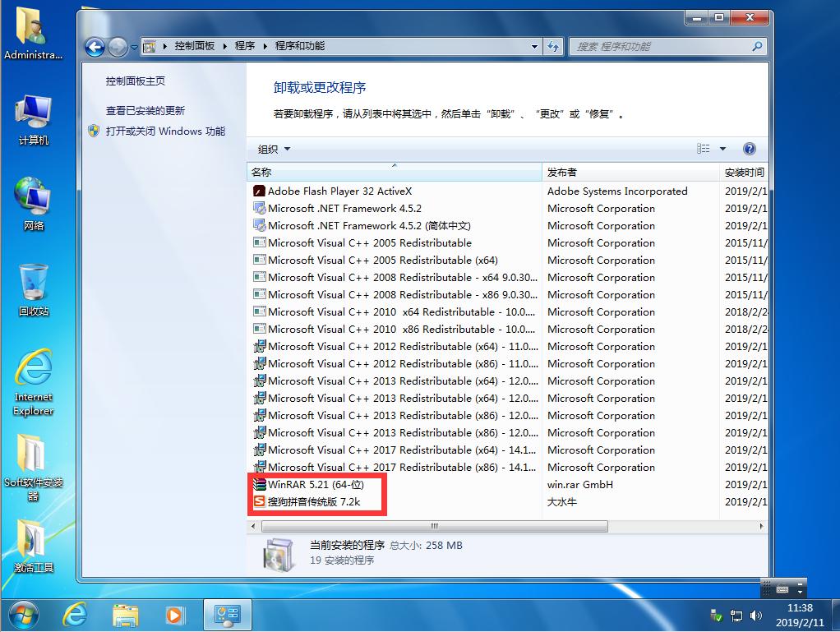
Task: Click the refresh address bar button
Action: pyautogui.click(x=553, y=47)
